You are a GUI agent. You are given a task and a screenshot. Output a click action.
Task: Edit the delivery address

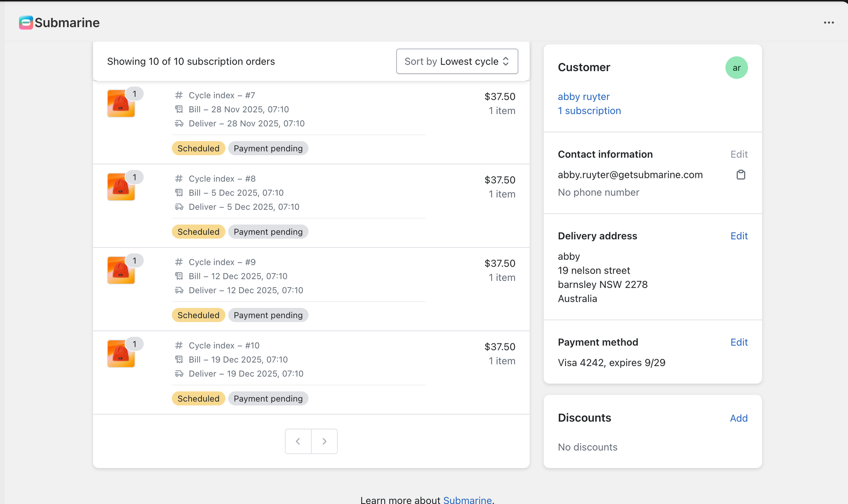[739, 236]
